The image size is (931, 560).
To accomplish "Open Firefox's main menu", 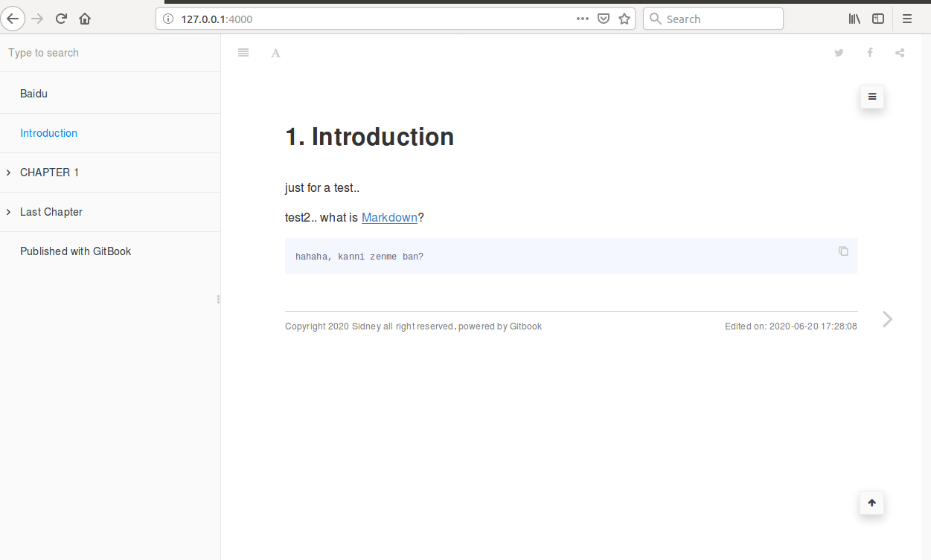I will [x=907, y=19].
